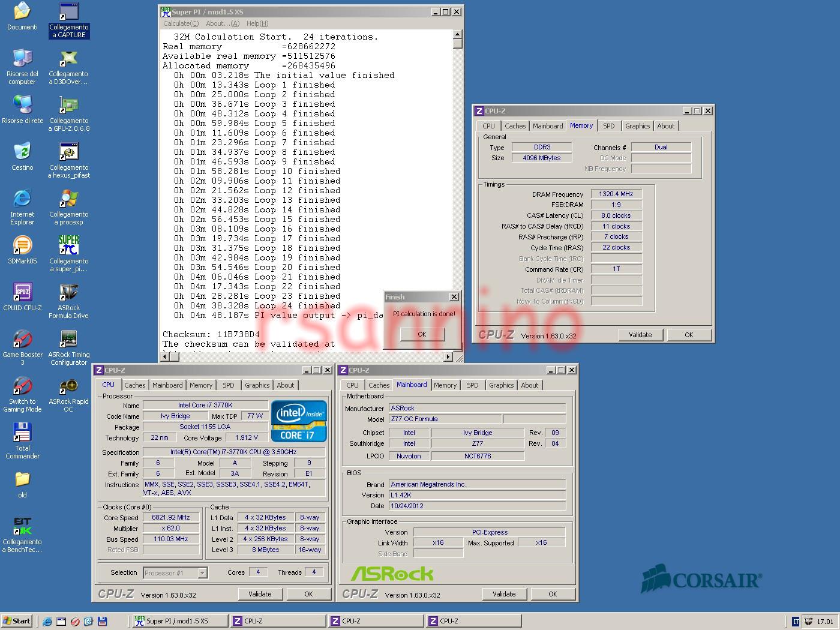
Task: Switch to Memory tab in CPU tab window
Action: [201, 385]
